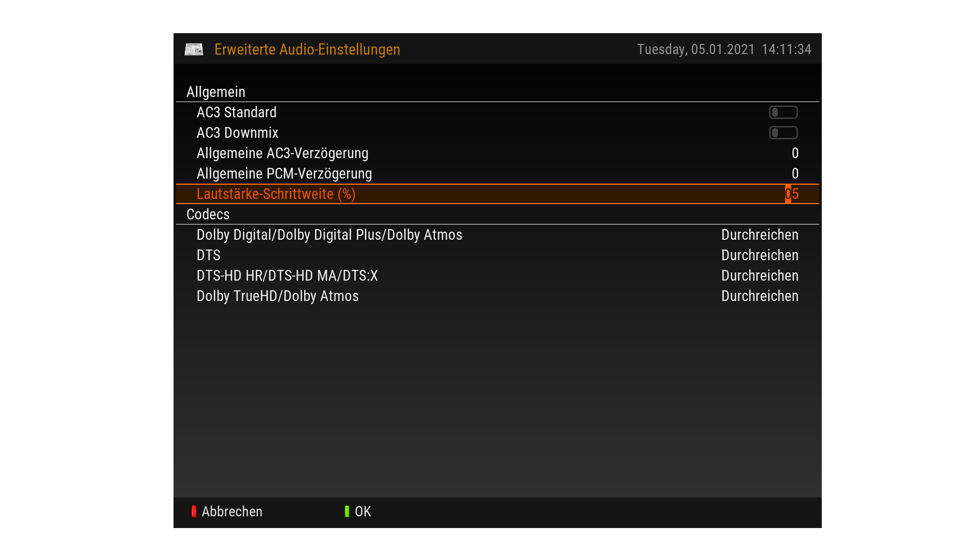The height and width of the screenshot is (551, 980).
Task: Click the Lautstärke-Schrittweite value field 05
Action: (x=792, y=194)
